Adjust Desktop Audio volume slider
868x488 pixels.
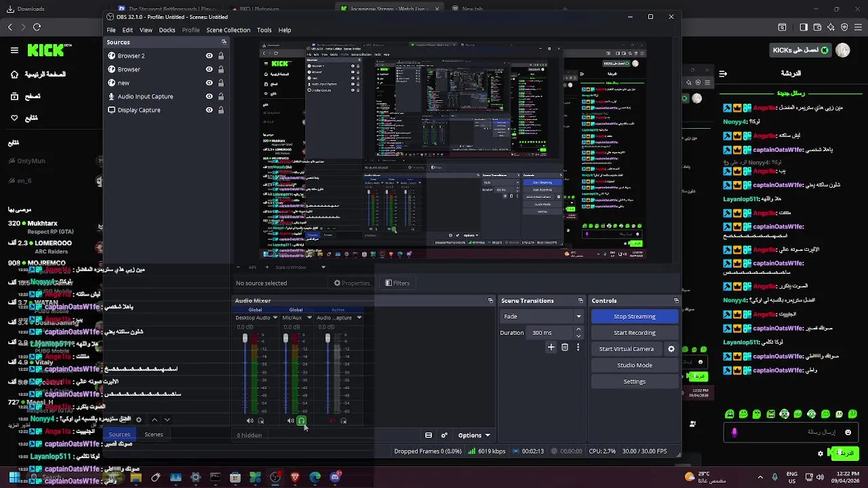(245, 338)
